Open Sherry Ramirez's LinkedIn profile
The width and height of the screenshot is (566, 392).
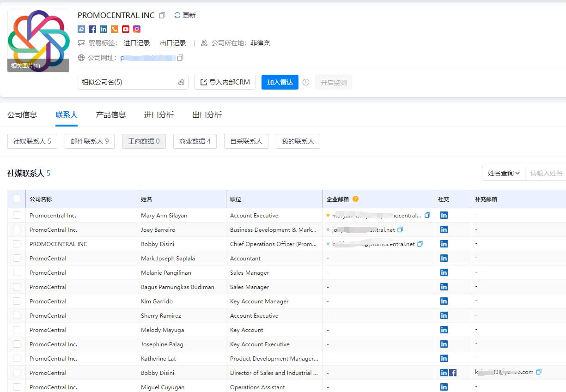point(444,315)
